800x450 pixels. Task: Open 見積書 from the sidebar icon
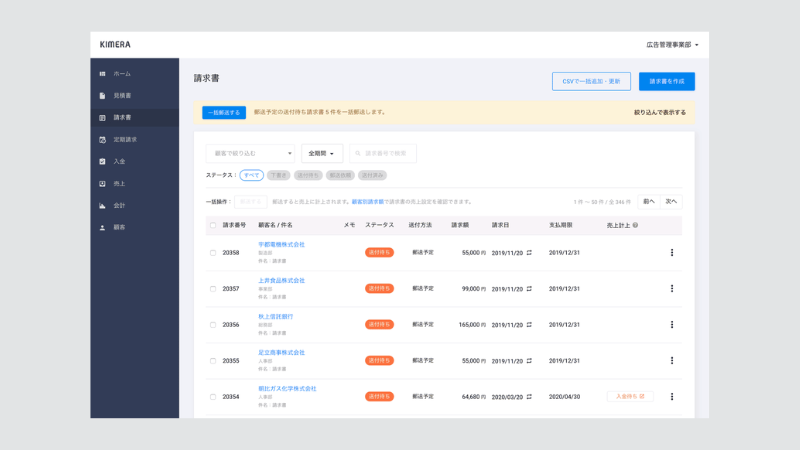point(102,96)
